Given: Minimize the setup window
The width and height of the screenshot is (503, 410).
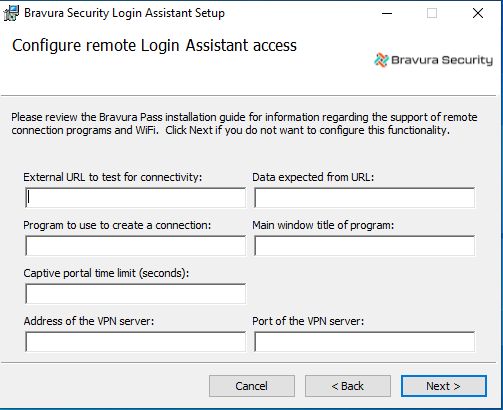Looking at the screenshot, I should point(387,13).
